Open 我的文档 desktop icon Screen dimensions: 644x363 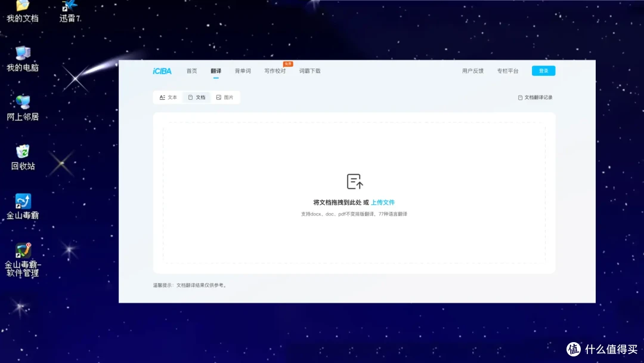click(x=23, y=11)
